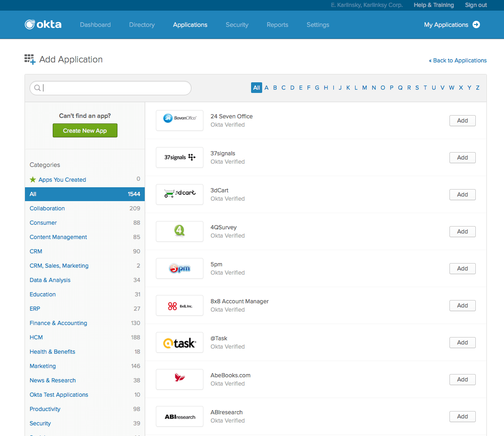Add the 3dCart app
The height and width of the screenshot is (436, 504).
coord(462,194)
